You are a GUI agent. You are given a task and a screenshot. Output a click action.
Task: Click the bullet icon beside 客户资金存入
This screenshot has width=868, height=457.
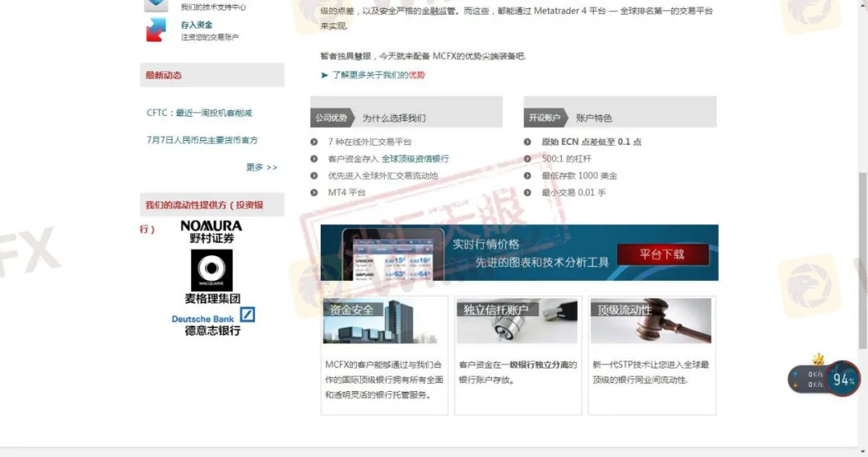click(x=314, y=159)
